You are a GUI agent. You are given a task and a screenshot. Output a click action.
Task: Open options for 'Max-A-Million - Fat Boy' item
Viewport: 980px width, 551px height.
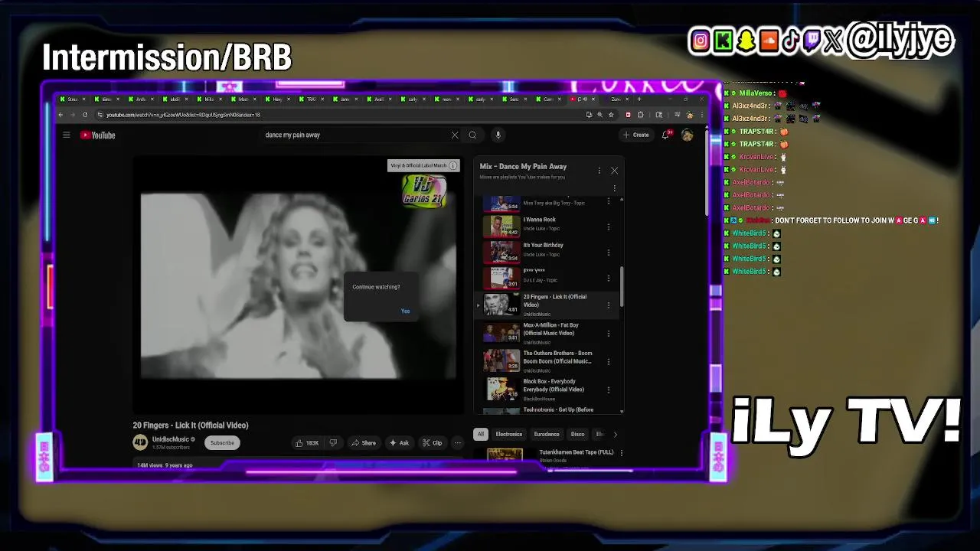point(609,334)
